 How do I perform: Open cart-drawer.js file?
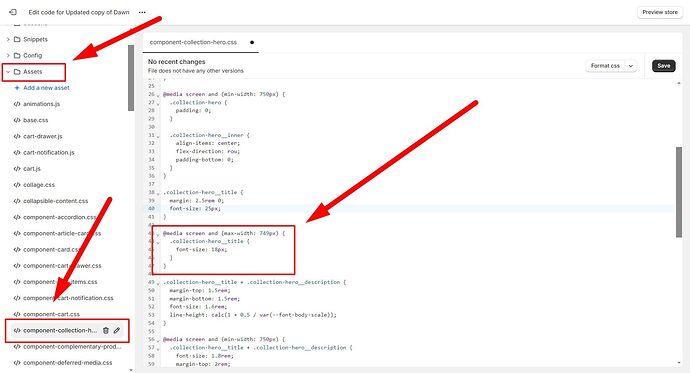[43, 136]
